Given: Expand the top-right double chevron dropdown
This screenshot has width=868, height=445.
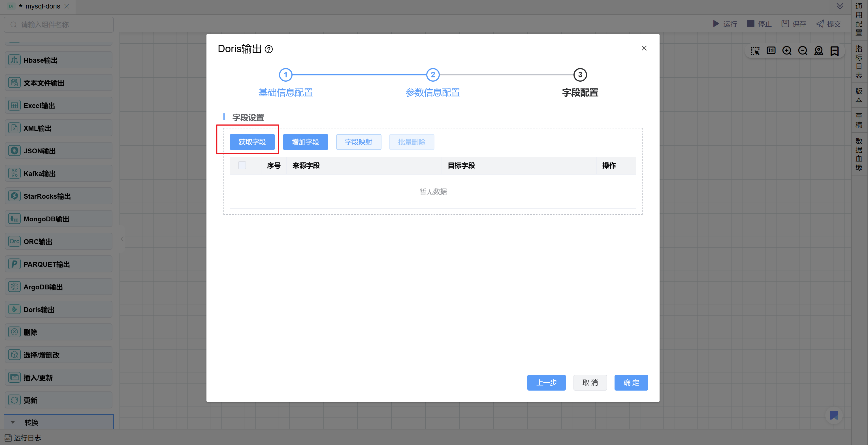Looking at the screenshot, I should tap(840, 6).
